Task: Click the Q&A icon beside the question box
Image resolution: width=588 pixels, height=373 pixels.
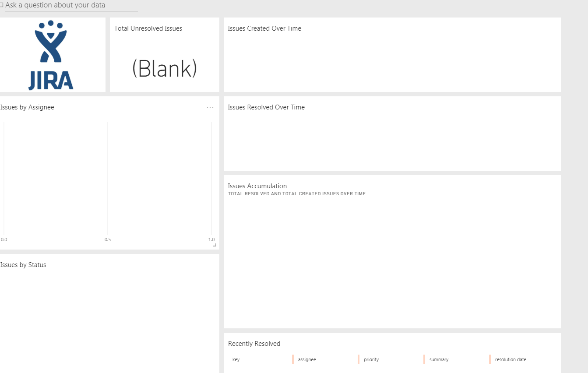Action: (2, 5)
